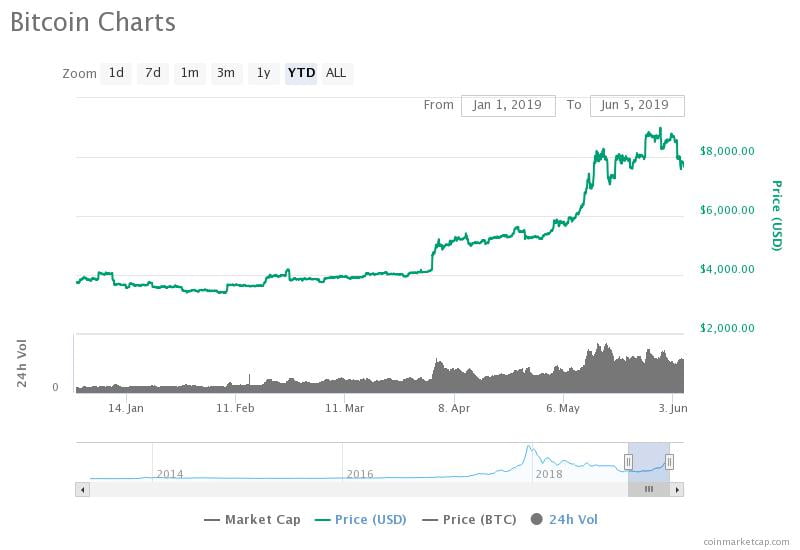Click the From date field

click(508, 105)
